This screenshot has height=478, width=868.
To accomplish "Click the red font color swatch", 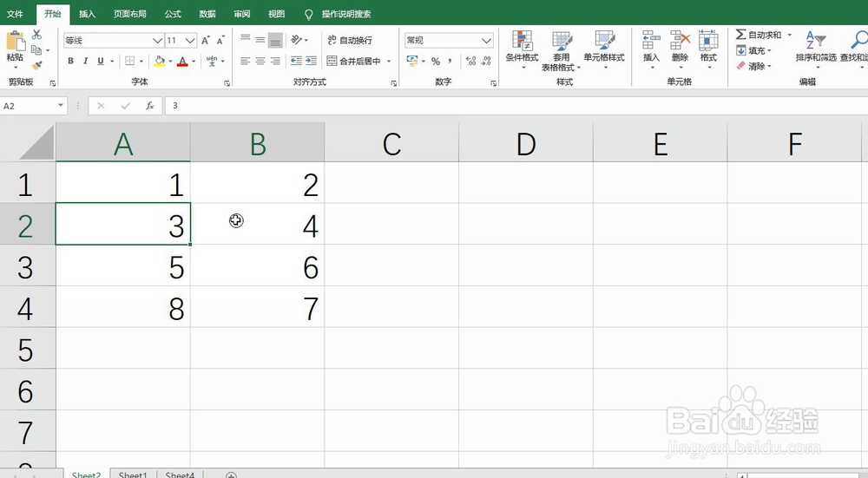I will point(182,62).
